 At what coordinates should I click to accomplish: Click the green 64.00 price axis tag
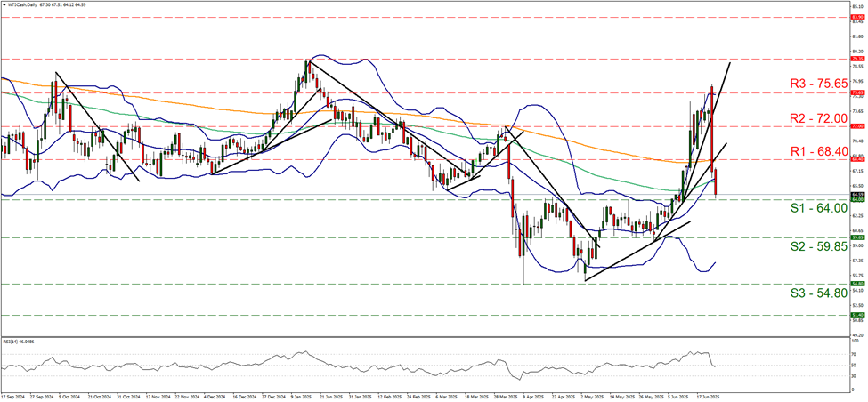pyautogui.click(x=856, y=200)
